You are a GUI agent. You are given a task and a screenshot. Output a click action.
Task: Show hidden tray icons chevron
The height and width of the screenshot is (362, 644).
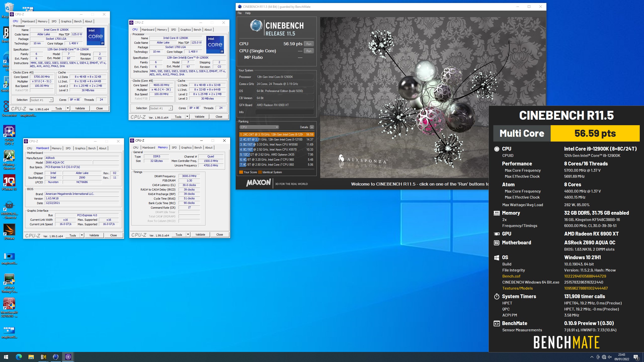click(x=592, y=357)
